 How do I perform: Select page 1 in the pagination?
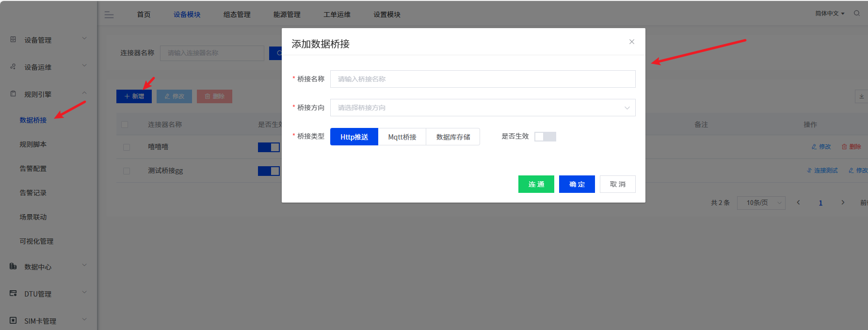[x=820, y=203]
